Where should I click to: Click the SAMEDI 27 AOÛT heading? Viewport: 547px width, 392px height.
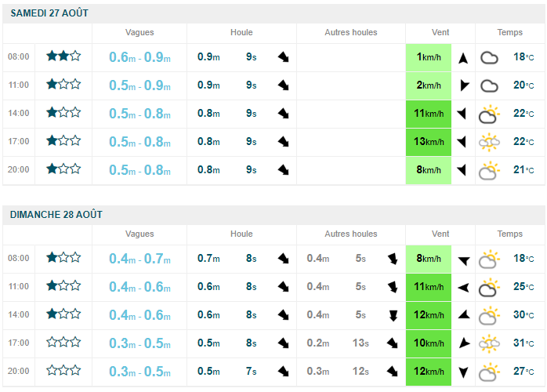[49, 13]
